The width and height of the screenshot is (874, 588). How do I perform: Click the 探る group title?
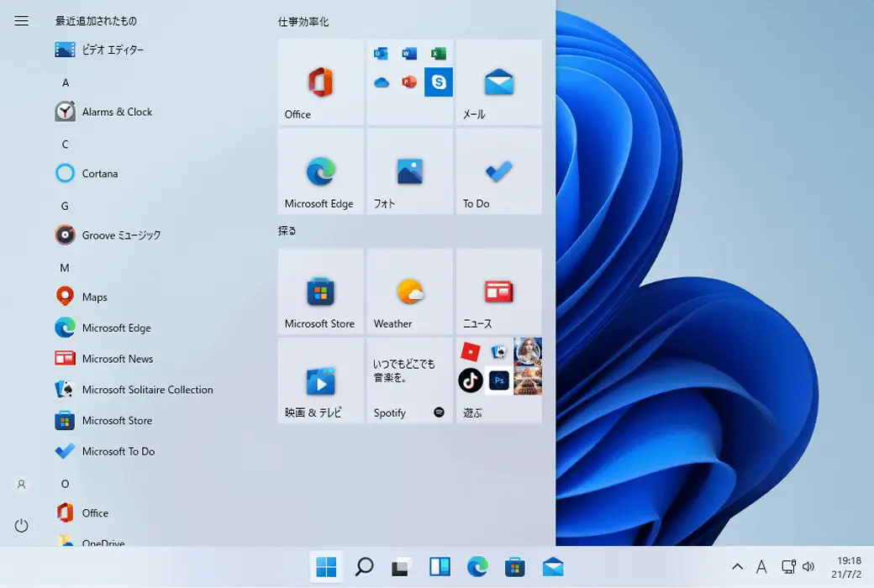coord(287,231)
